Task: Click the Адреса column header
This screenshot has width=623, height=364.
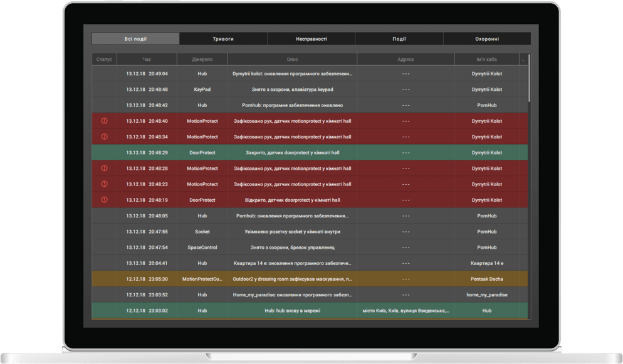Action: pyautogui.click(x=406, y=60)
